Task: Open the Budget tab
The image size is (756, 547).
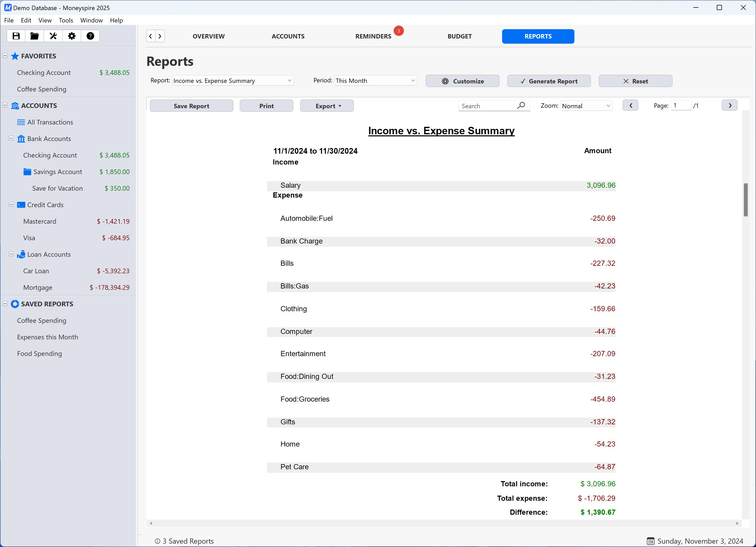Action: 459,36
